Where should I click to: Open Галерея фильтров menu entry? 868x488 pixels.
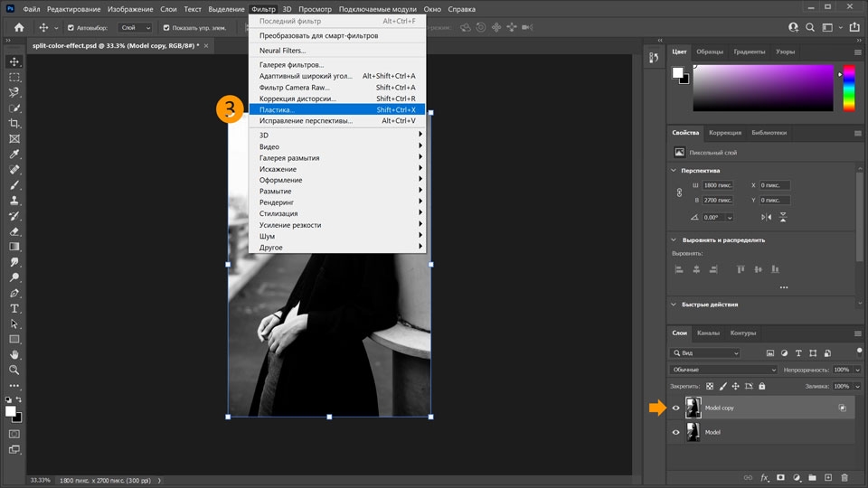pos(337,65)
